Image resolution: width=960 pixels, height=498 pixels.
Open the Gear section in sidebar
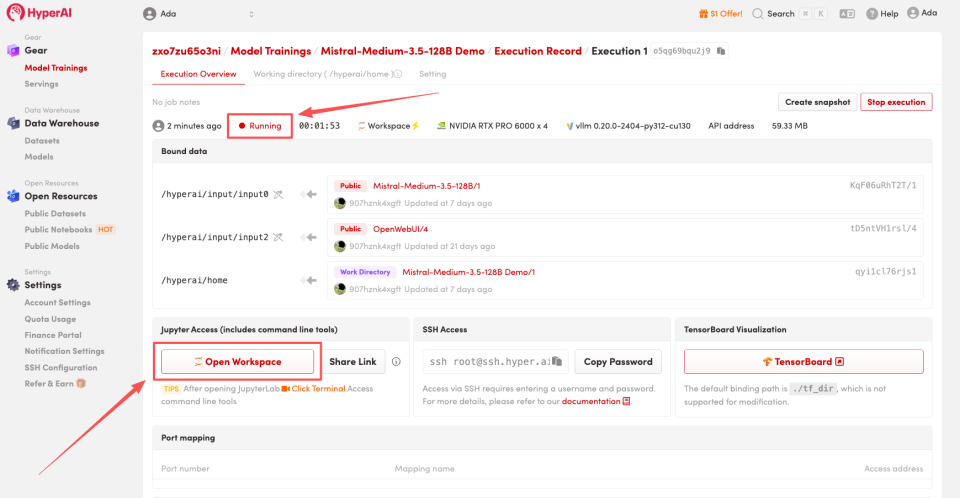point(36,50)
